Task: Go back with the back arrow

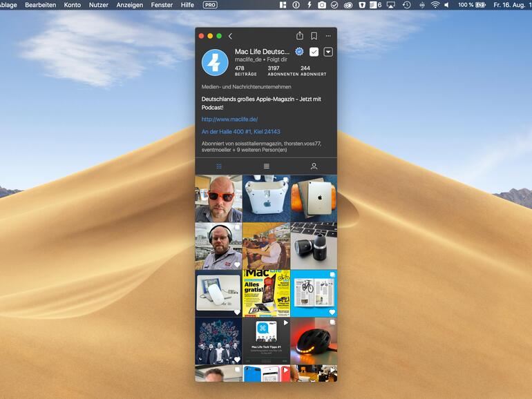Action: 230,36
